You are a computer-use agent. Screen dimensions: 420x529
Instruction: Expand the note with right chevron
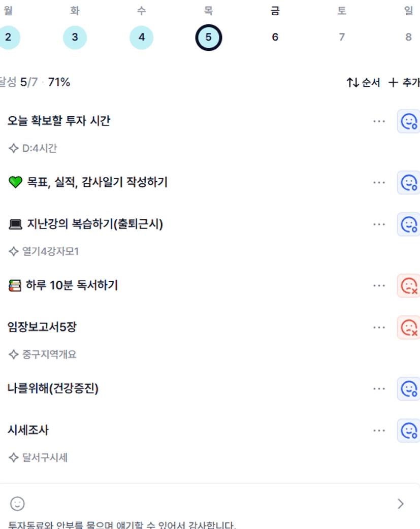(401, 504)
